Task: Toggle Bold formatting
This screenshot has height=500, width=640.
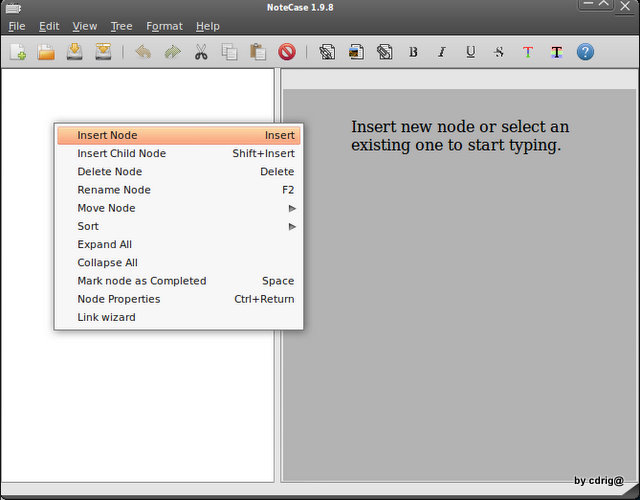Action: [x=413, y=52]
